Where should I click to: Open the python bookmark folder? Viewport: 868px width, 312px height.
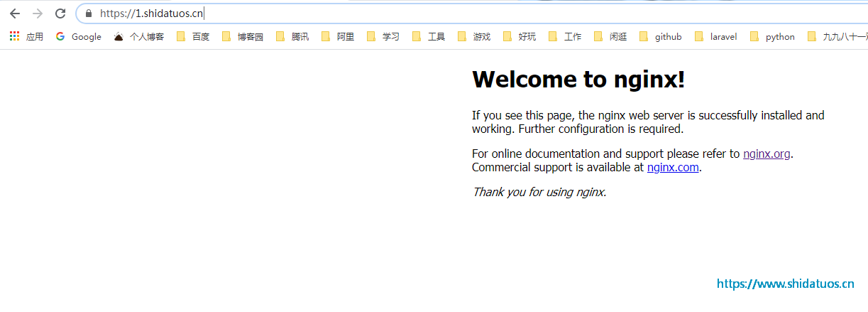[772, 37]
